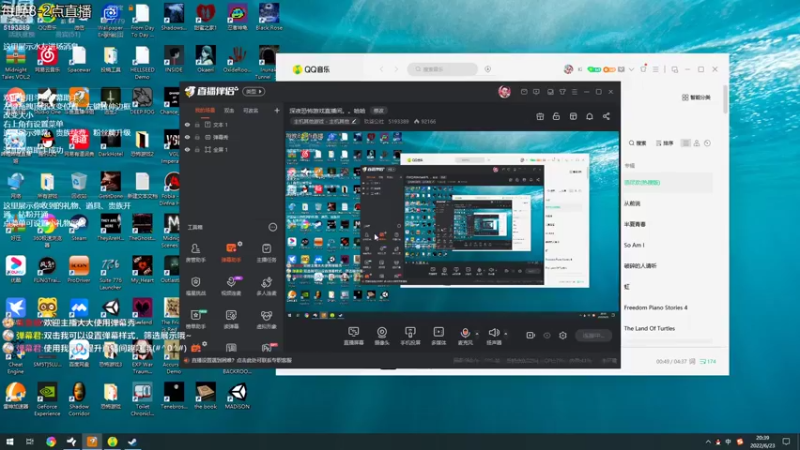Screen dimensions: 800x450
Task: Click the mode pill beside 直播伴侣 logo
Action: [254, 92]
